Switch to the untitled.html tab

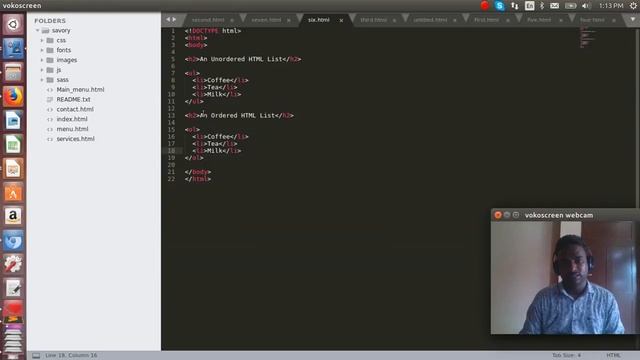430,20
